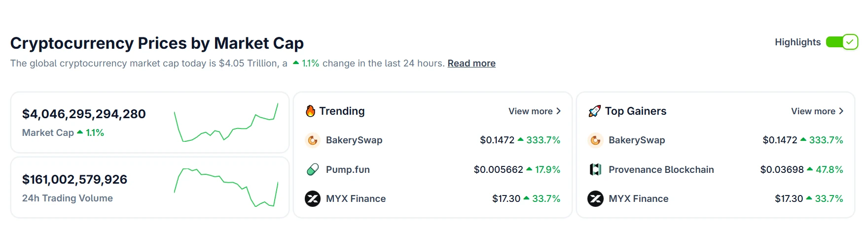Open Provenance Blockchain coin page
This screenshot has height=228, width=868.
[661, 169]
